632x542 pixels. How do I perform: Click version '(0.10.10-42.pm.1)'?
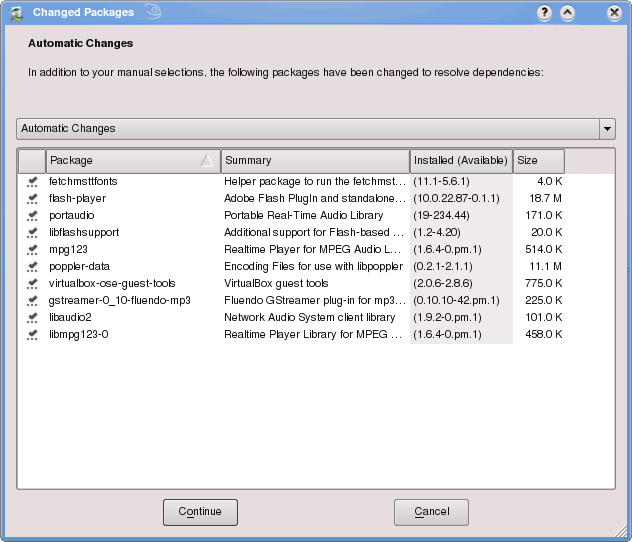(x=456, y=301)
